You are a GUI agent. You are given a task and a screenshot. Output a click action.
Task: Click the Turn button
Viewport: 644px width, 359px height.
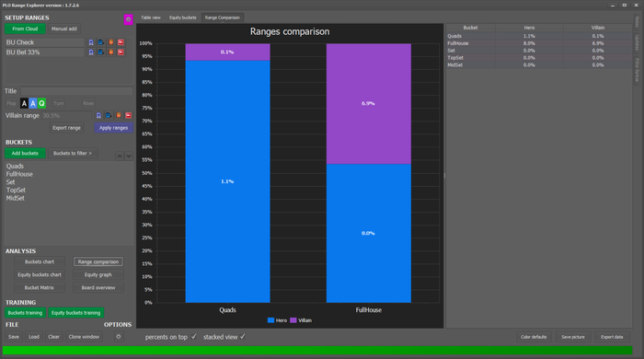pos(58,103)
